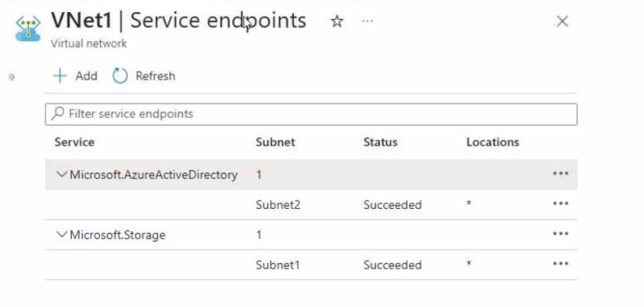Viewport: 644px width, 307px height.
Task: Open ellipsis menu for Subnet2 row
Action: pos(561,203)
